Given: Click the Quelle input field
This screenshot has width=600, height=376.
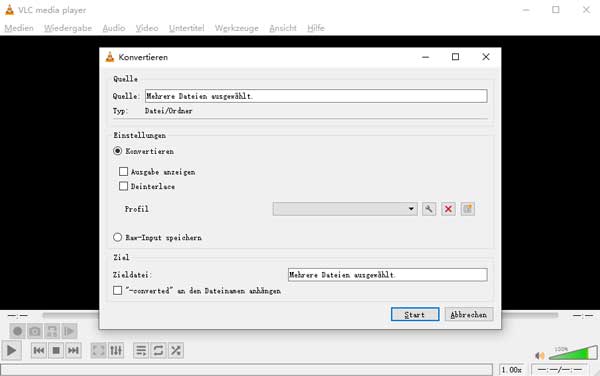Looking at the screenshot, I should pos(316,96).
